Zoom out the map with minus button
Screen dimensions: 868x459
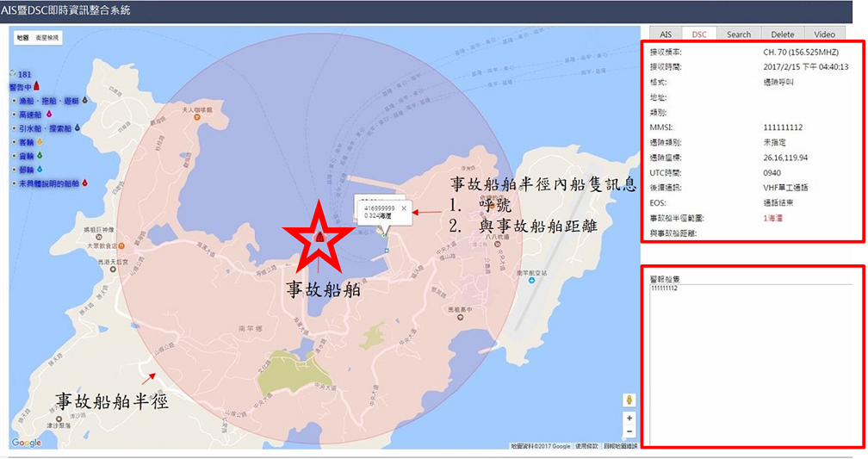(x=629, y=431)
